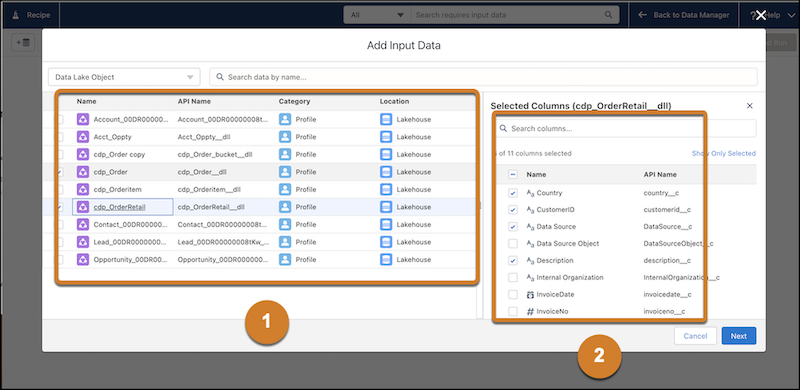Click the text type icon beside Country

(530, 193)
